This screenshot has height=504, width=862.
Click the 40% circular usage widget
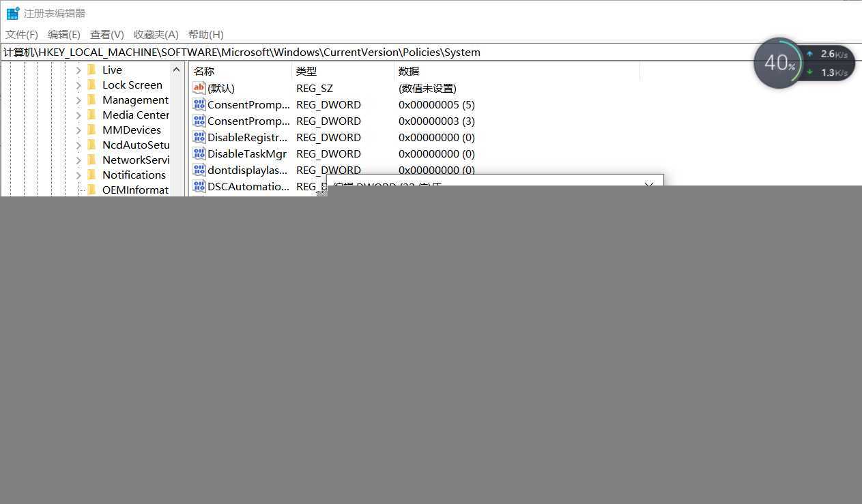[779, 63]
